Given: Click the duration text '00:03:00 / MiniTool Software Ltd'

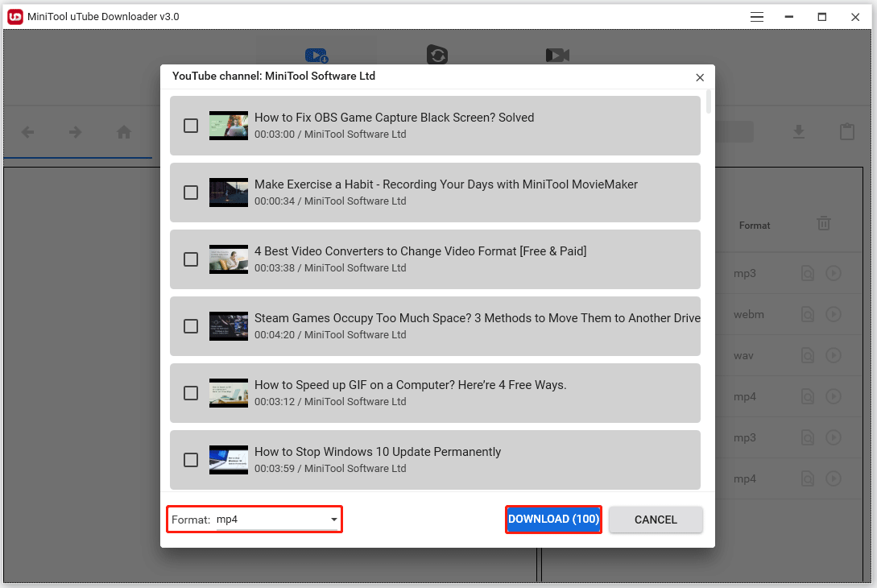Looking at the screenshot, I should 330,135.
